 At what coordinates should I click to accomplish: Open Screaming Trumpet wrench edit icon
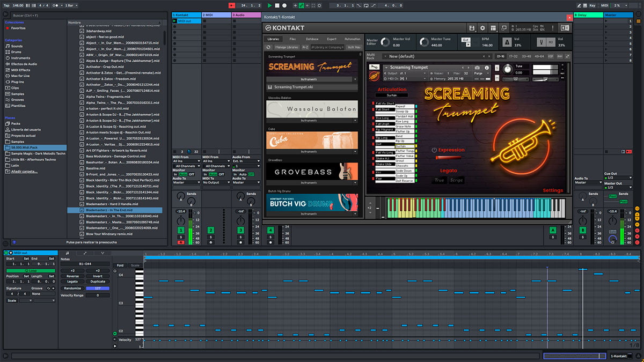click(375, 68)
